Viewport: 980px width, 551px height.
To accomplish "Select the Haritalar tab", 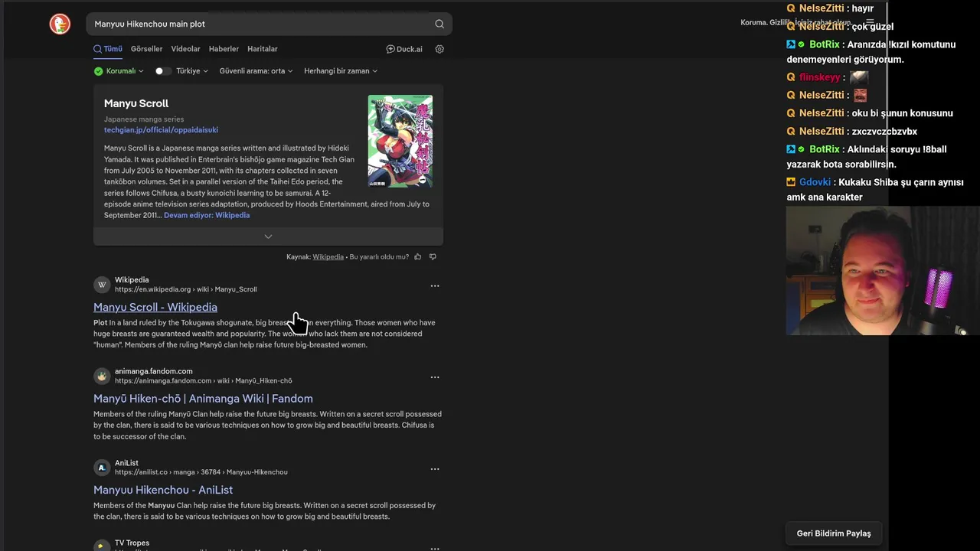I will pyautogui.click(x=263, y=49).
